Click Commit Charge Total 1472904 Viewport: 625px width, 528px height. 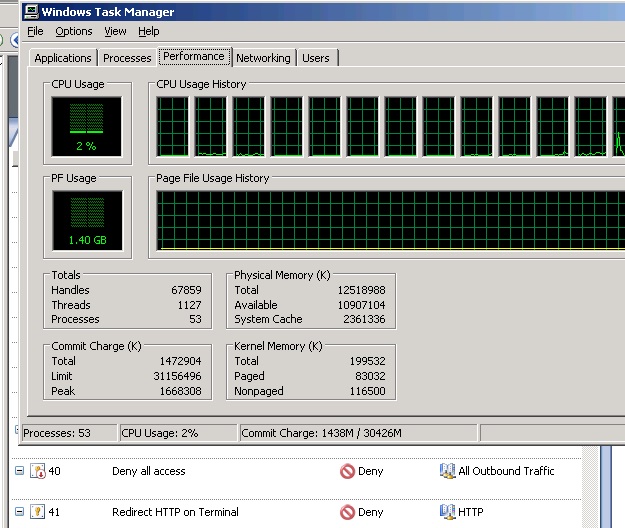(x=181, y=361)
